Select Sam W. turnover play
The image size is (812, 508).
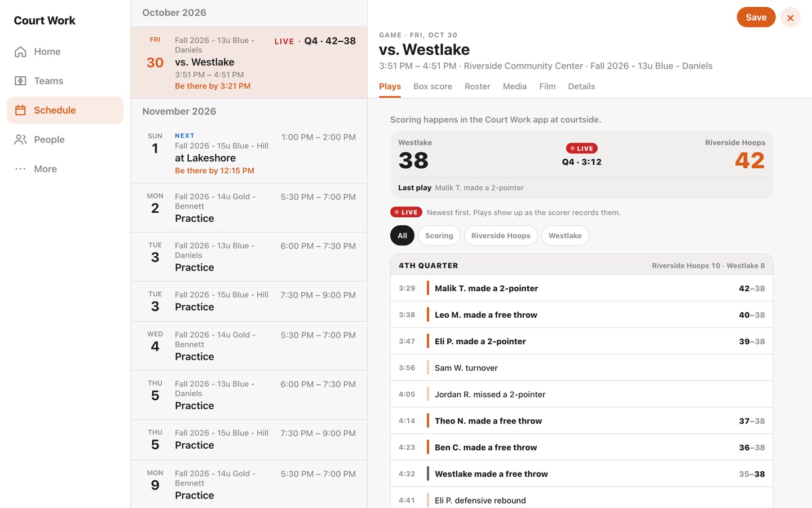click(x=581, y=367)
